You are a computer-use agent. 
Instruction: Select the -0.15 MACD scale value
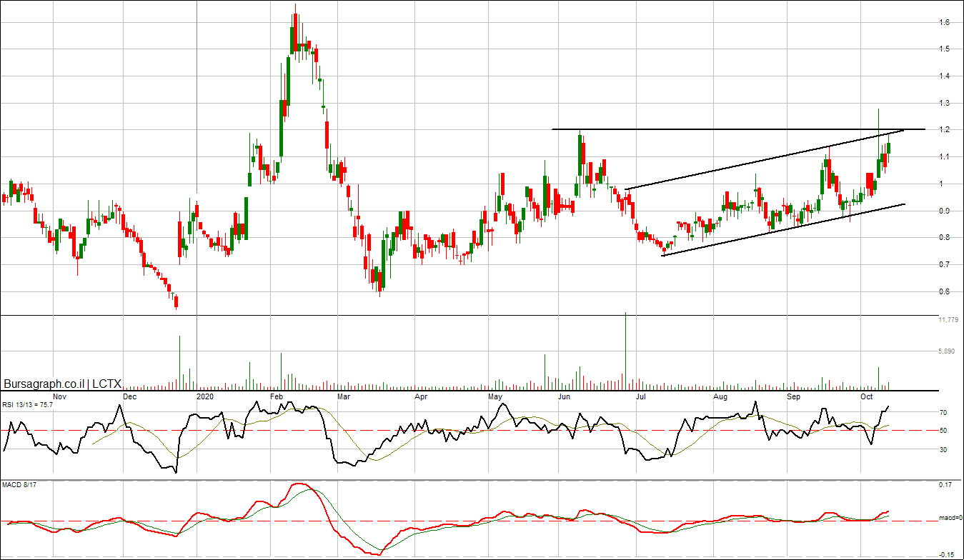pyautogui.click(x=946, y=554)
